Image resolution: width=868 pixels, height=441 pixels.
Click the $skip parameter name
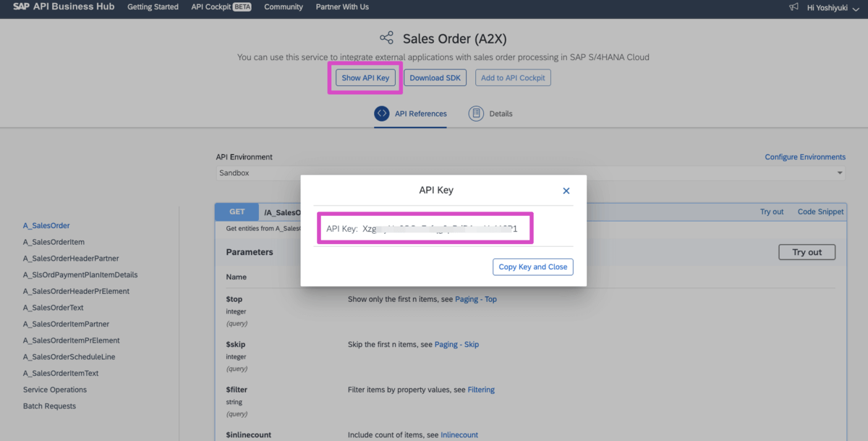tap(237, 345)
